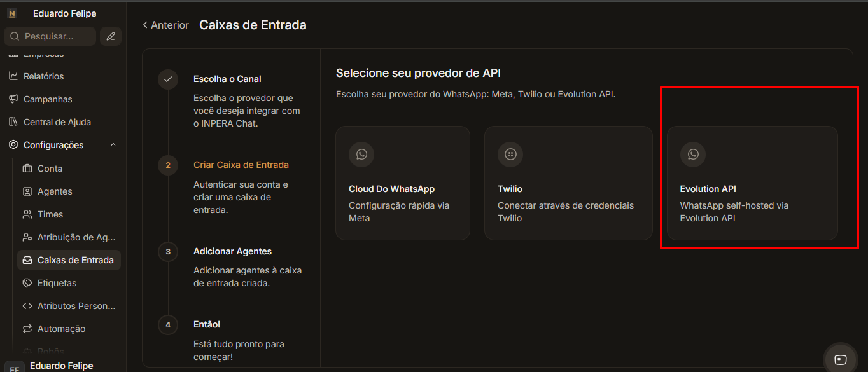This screenshot has width=868, height=372.
Task: Select the Twilio provider card
Action: [x=568, y=183]
